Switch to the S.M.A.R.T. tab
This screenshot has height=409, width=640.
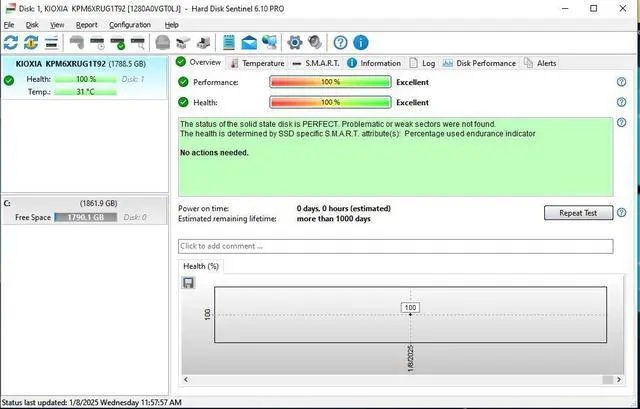[316, 63]
